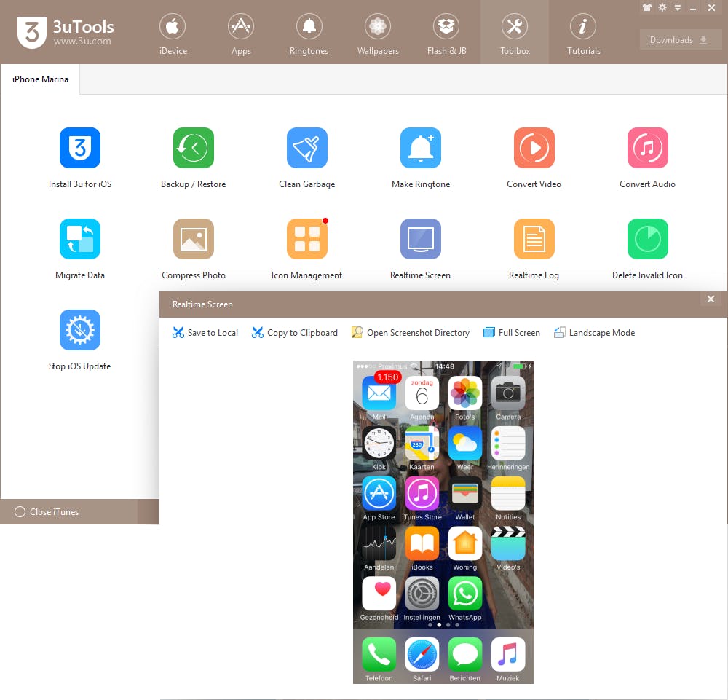Open the Flash & JB section
728x700 pixels.
click(x=446, y=32)
